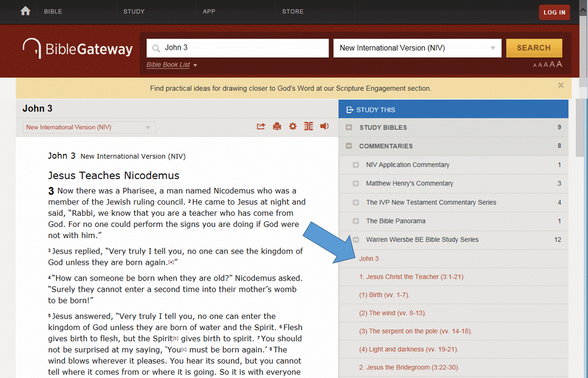
Task: Expand Matthew Henry's Commentary
Action: click(x=356, y=183)
